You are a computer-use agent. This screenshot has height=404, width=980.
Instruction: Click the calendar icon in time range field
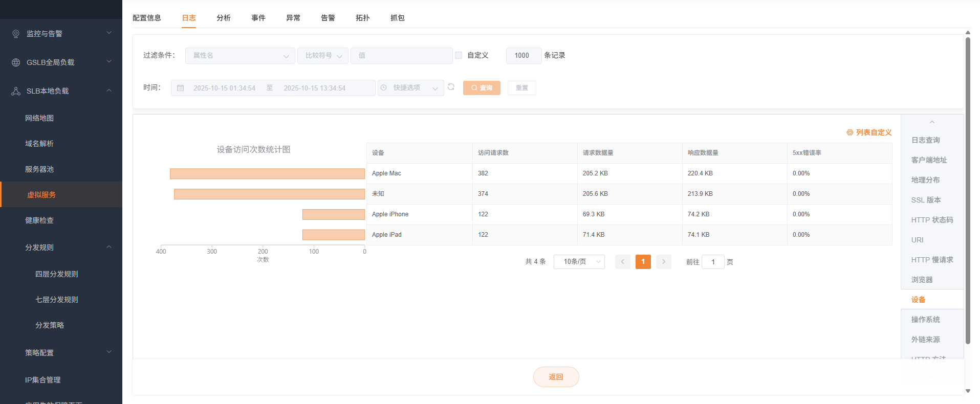coord(181,88)
